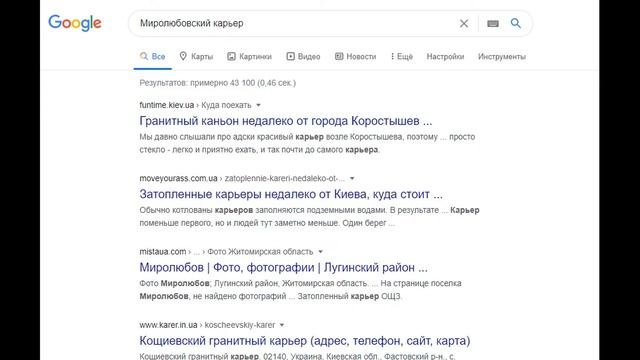Open Гранитный каньон недалеко от города Коростышев link
The width and height of the screenshot is (640, 360).
click(x=286, y=121)
